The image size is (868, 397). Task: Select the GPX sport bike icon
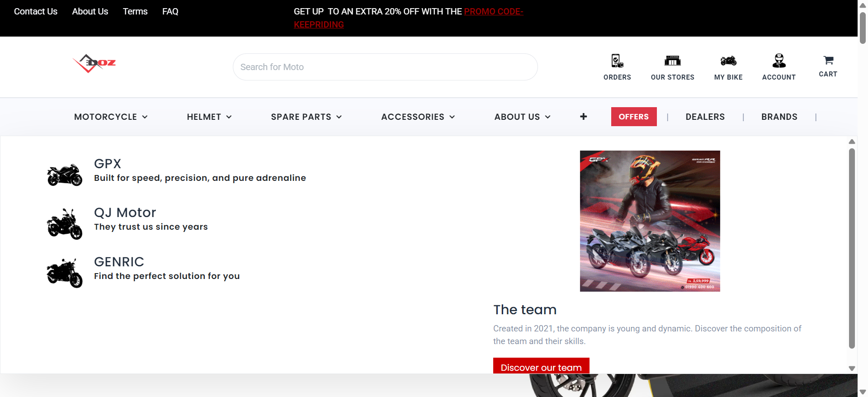point(65,175)
